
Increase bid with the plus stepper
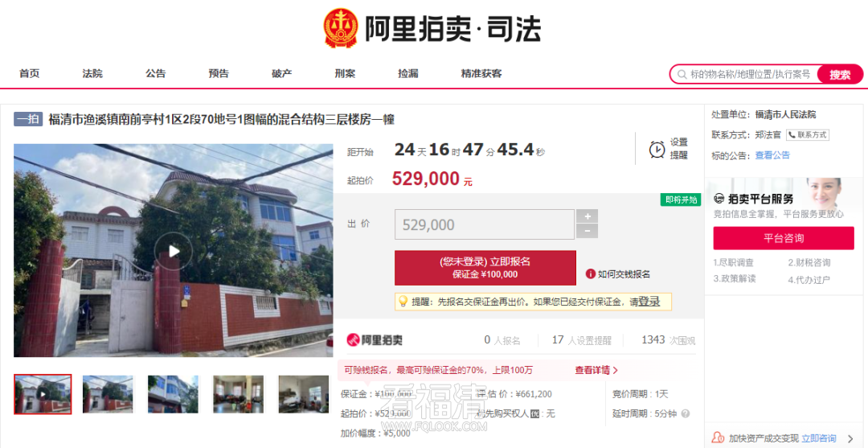coord(587,216)
